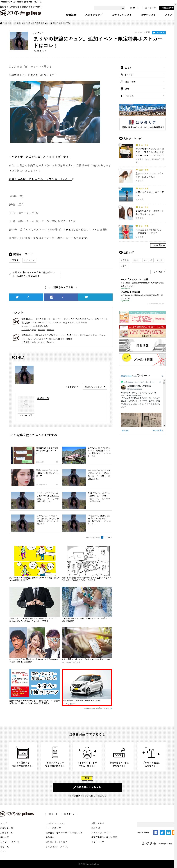
Task: Click 永尾まりや author link in profile box
Action: (43, 398)
